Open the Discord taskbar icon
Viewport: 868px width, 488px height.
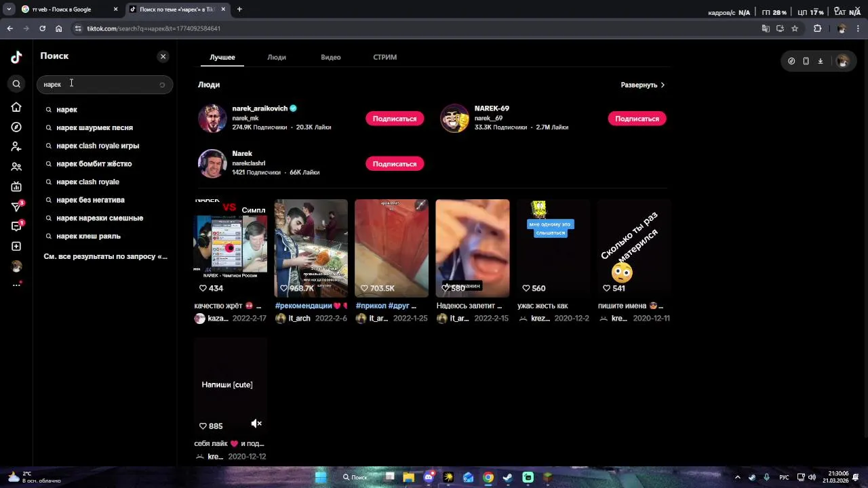pyautogui.click(x=429, y=477)
